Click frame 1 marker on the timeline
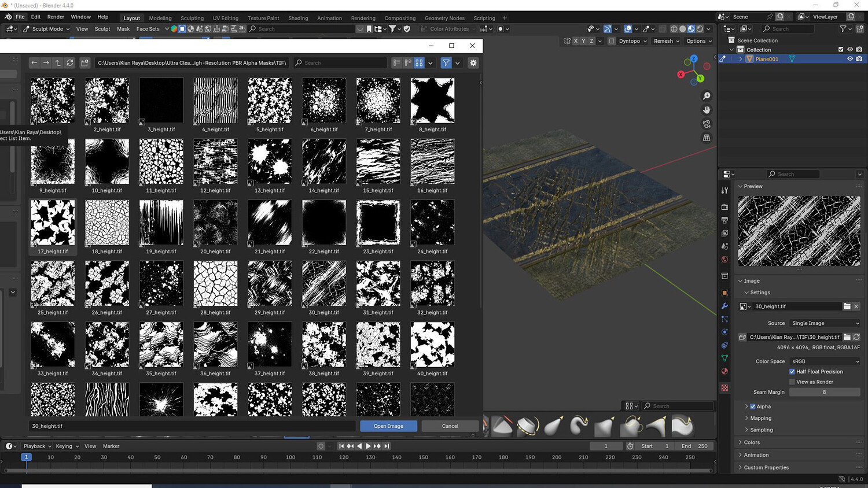The height and width of the screenshot is (488, 868). click(x=26, y=457)
